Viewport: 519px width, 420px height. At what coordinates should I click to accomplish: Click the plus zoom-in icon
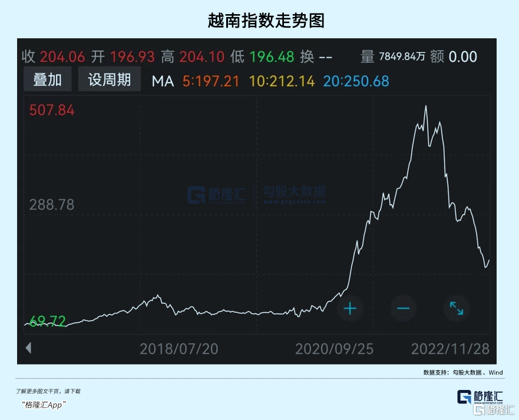tap(350, 309)
